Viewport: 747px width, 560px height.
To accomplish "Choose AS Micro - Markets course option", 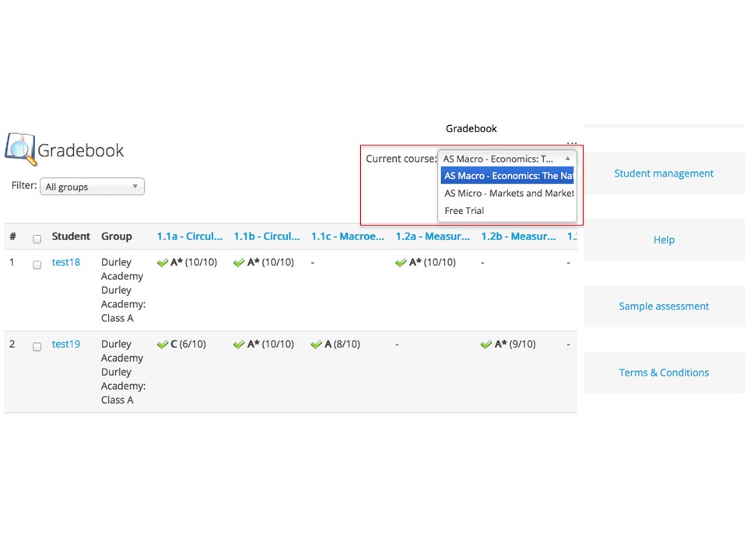I will [507, 194].
